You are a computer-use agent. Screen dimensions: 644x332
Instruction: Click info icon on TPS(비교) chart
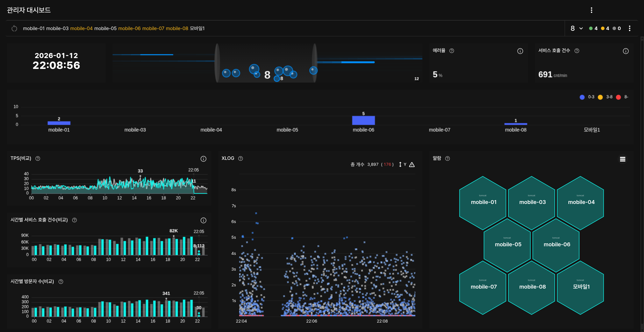tap(203, 159)
